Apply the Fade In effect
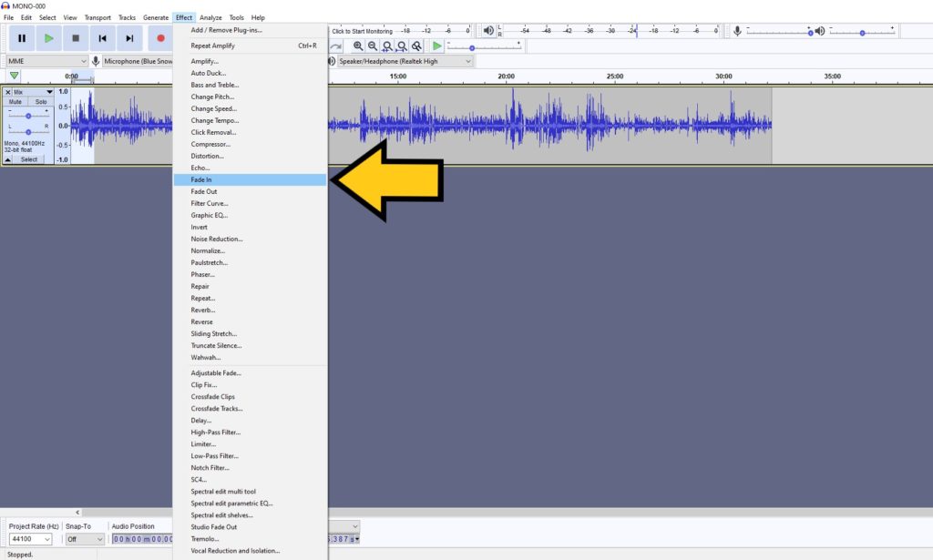The image size is (933, 560). (200, 179)
